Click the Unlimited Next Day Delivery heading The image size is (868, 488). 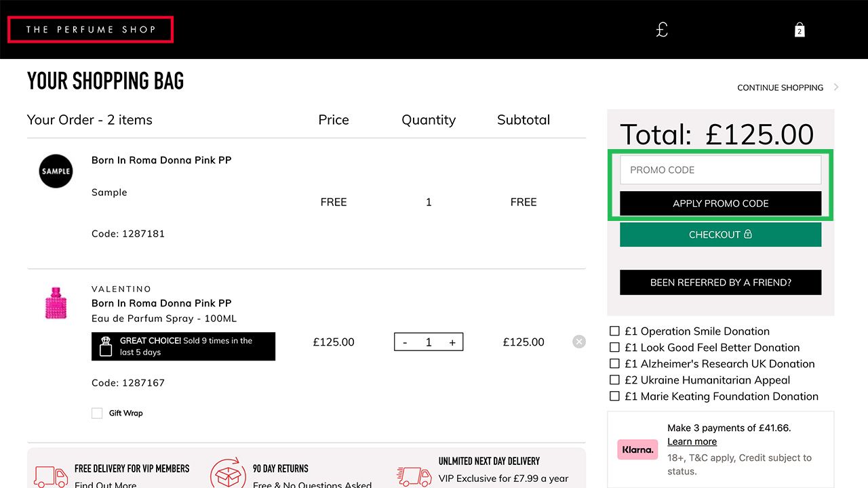[489, 462]
